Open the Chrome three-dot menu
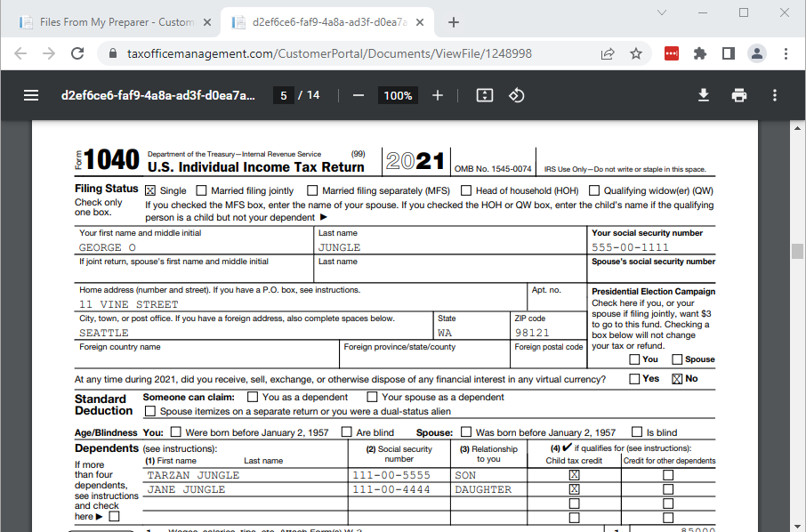 786,53
